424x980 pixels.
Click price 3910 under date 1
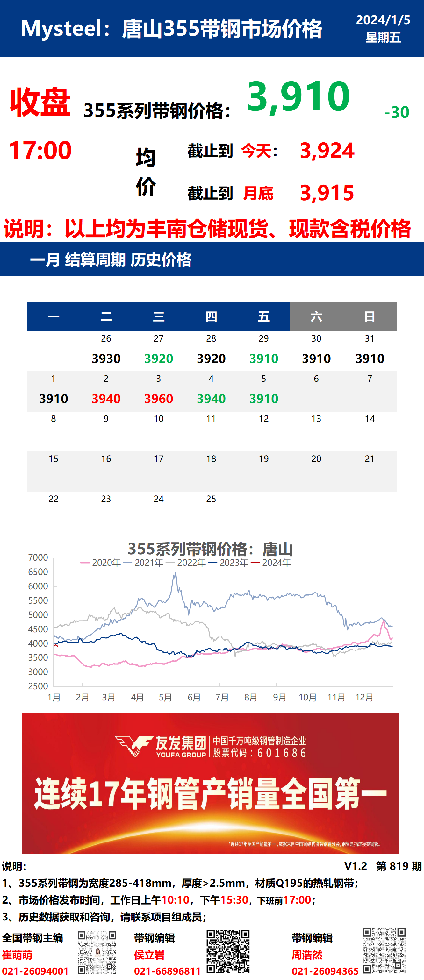click(54, 399)
